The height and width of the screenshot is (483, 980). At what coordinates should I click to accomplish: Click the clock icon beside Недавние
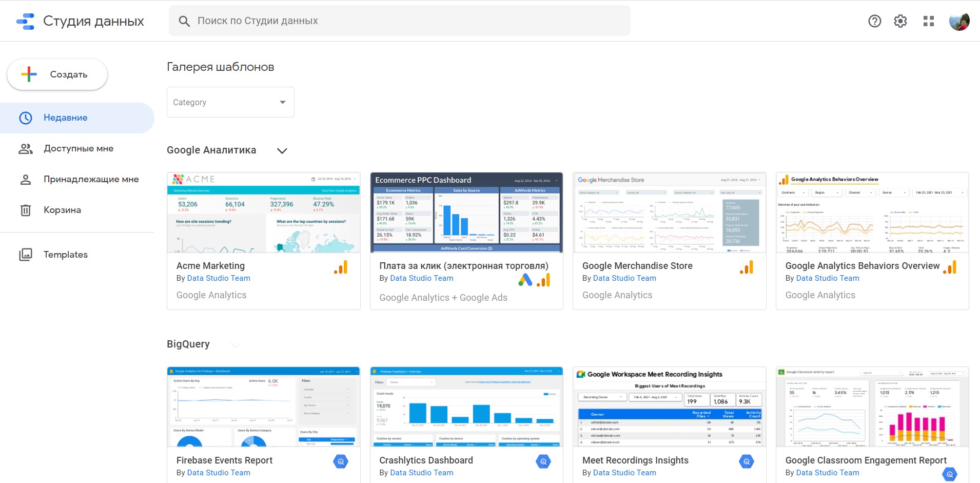(x=26, y=118)
